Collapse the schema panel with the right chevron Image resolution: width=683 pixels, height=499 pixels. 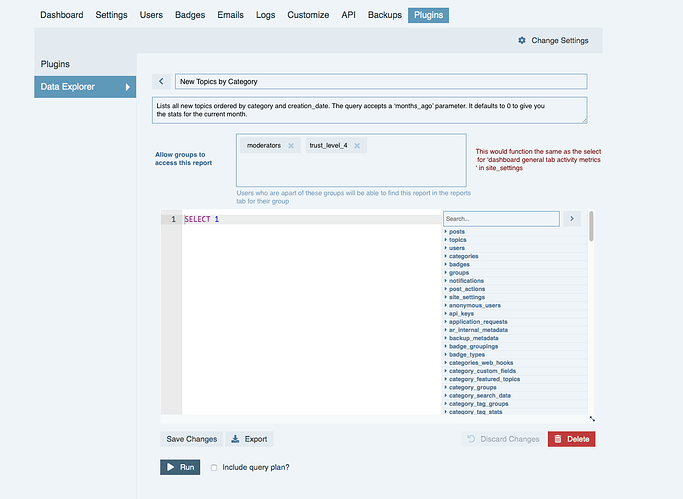click(x=572, y=219)
